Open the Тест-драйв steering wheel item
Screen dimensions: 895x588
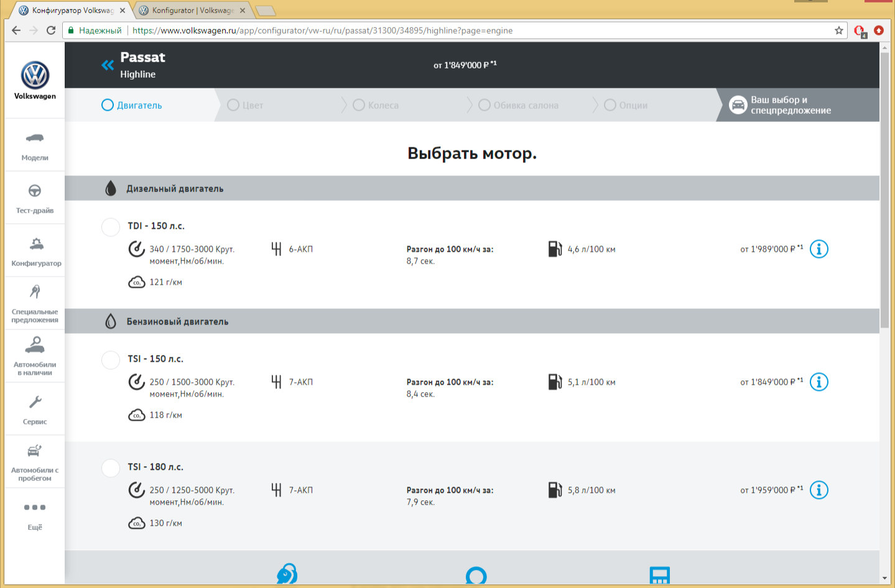pos(35,198)
